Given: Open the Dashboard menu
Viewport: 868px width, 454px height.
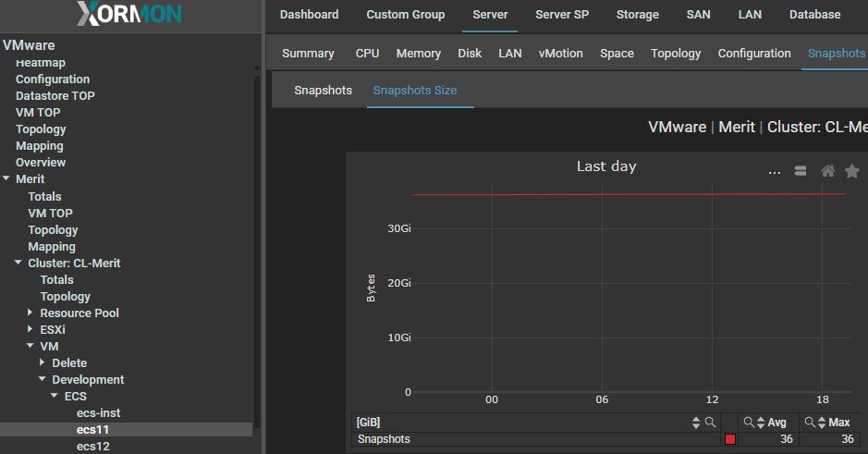Looking at the screenshot, I should 309,15.
